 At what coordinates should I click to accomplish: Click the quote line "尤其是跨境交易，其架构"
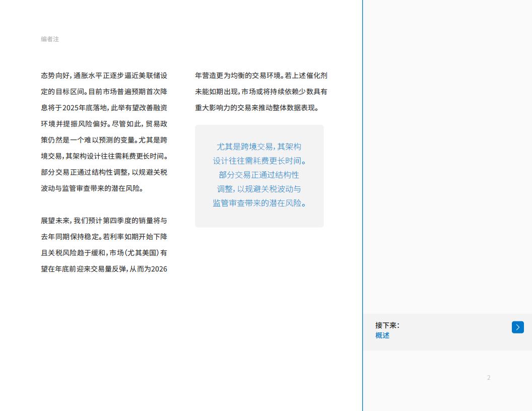[259, 147]
